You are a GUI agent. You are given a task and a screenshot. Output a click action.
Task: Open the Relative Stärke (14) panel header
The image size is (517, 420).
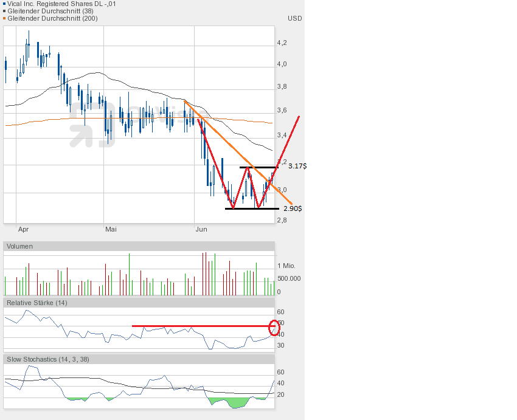coord(35,302)
